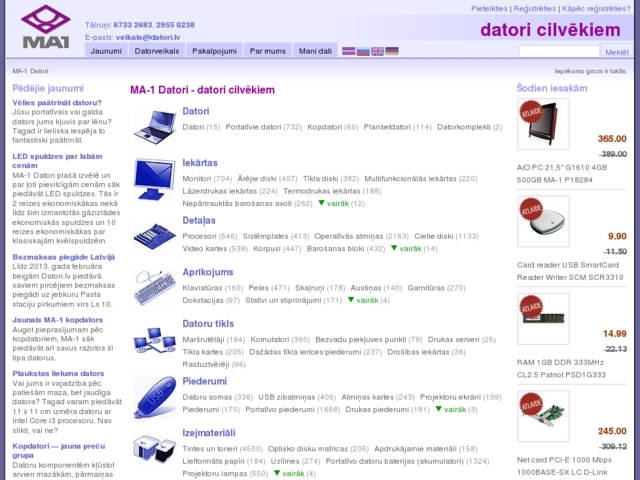640x480 pixels.
Task: Expand 'vairāk (12)' under Iekārtas
Action: [x=341, y=203]
